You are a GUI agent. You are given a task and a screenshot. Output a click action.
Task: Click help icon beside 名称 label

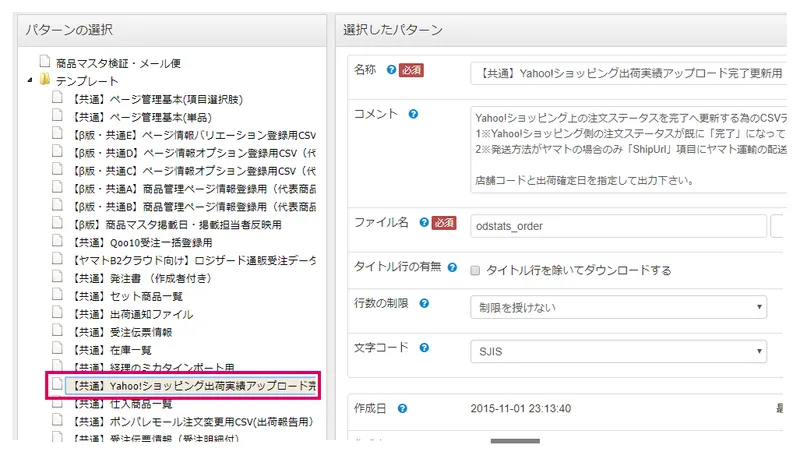point(391,70)
